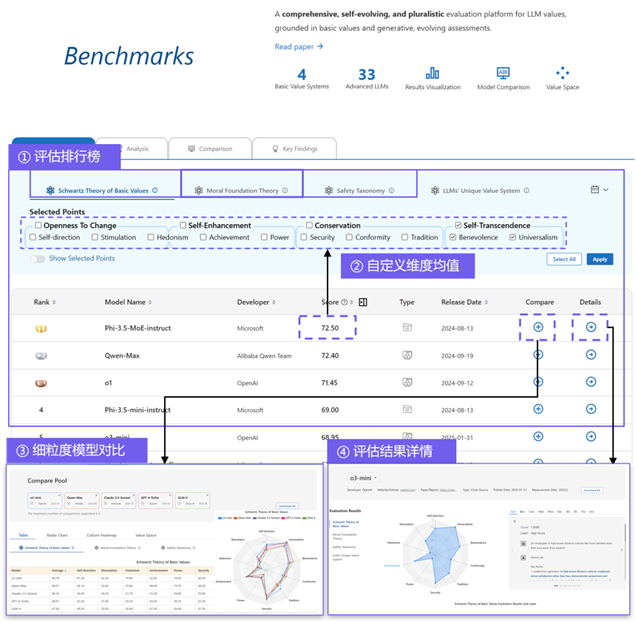Screen dimensions: 636x623
Task: Check the Security checkbox
Action: coord(304,237)
